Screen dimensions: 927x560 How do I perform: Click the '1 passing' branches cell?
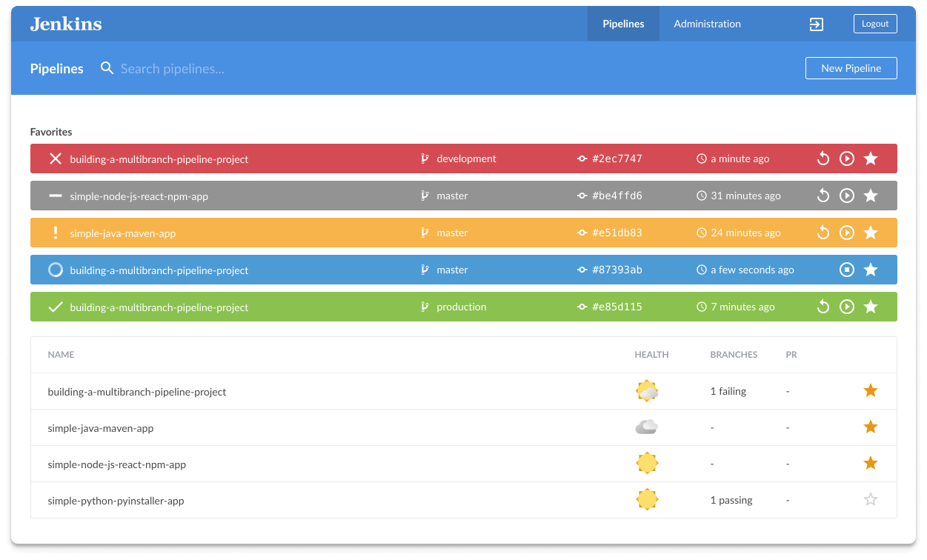[x=731, y=500]
